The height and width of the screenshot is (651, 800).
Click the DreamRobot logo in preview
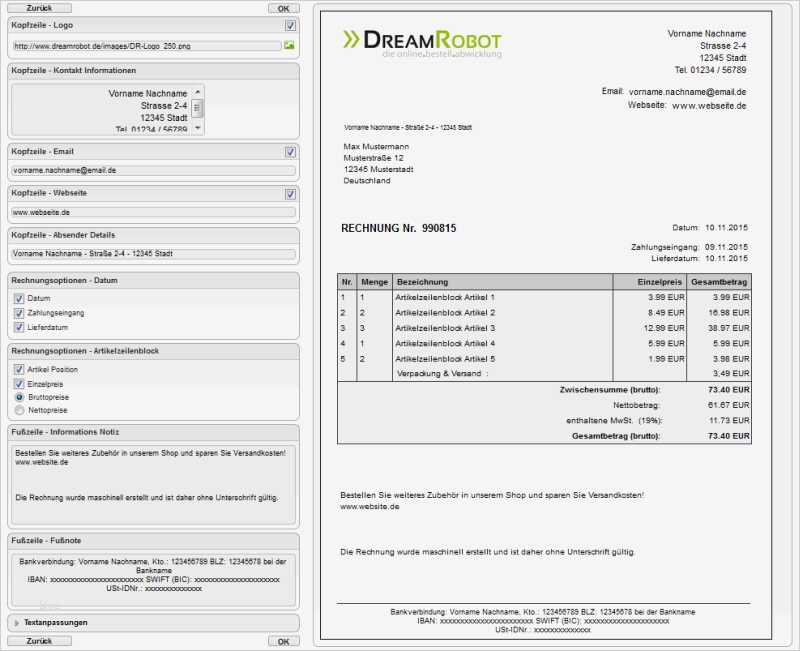(422, 44)
